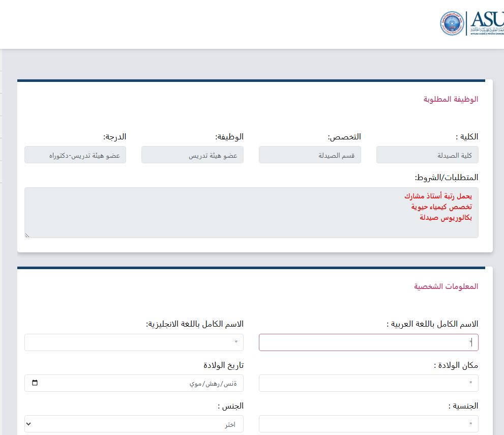Image resolution: width=504 pixels, height=435 pixels.
Task: Select the مكان الولادة input box
Action: (368, 383)
